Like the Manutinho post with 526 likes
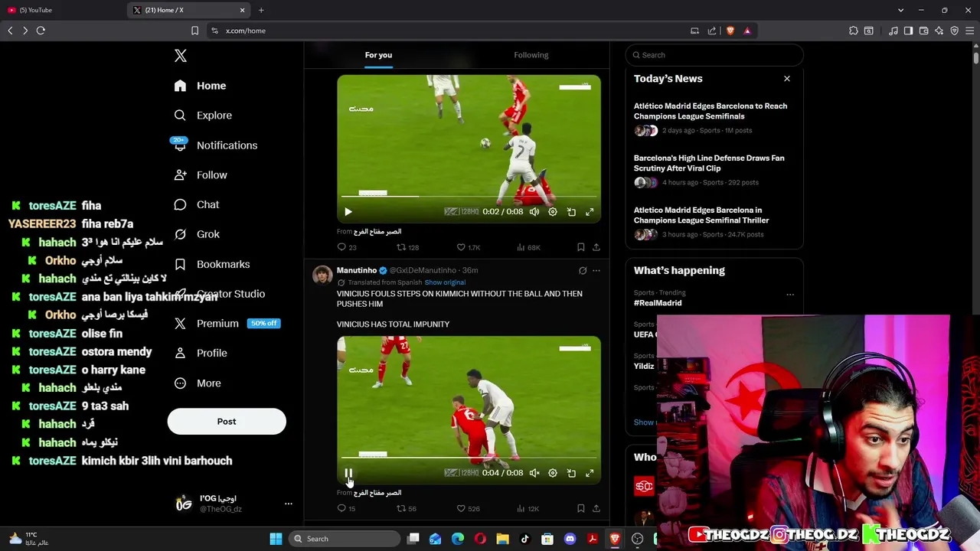 coord(468,508)
